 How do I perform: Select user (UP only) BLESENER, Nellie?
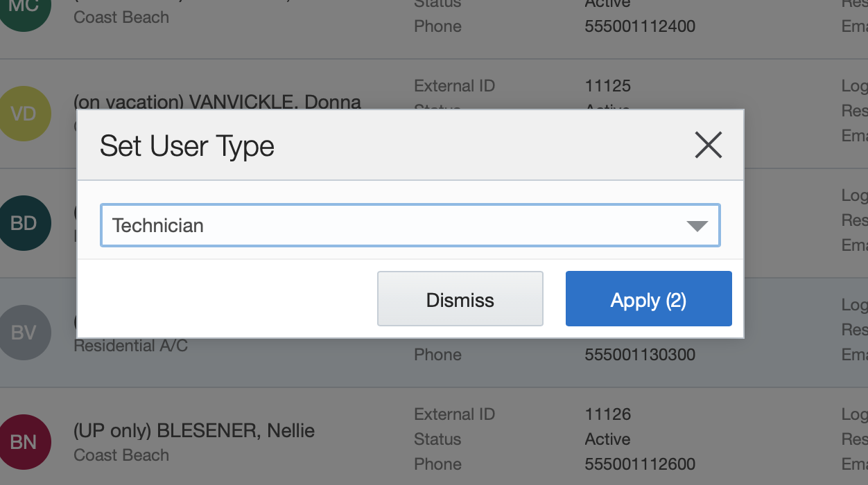click(x=194, y=430)
